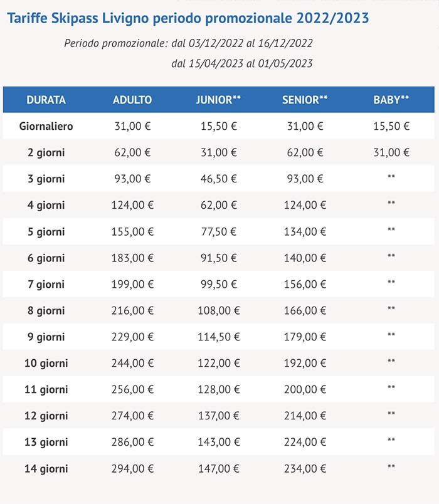Select the Giornaliero row label
The height and width of the screenshot is (504, 439).
[x=46, y=126]
